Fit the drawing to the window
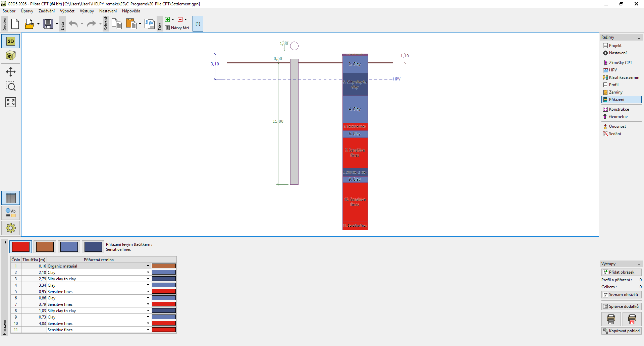The width and height of the screenshot is (644, 346). pos(10,102)
